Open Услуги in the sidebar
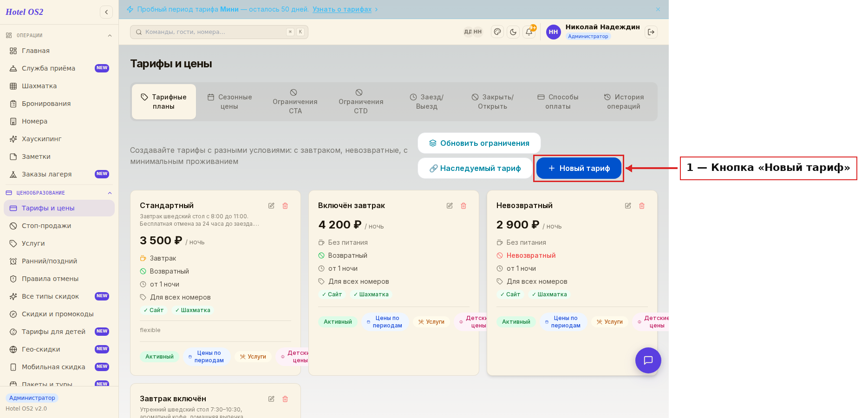 click(x=59, y=243)
